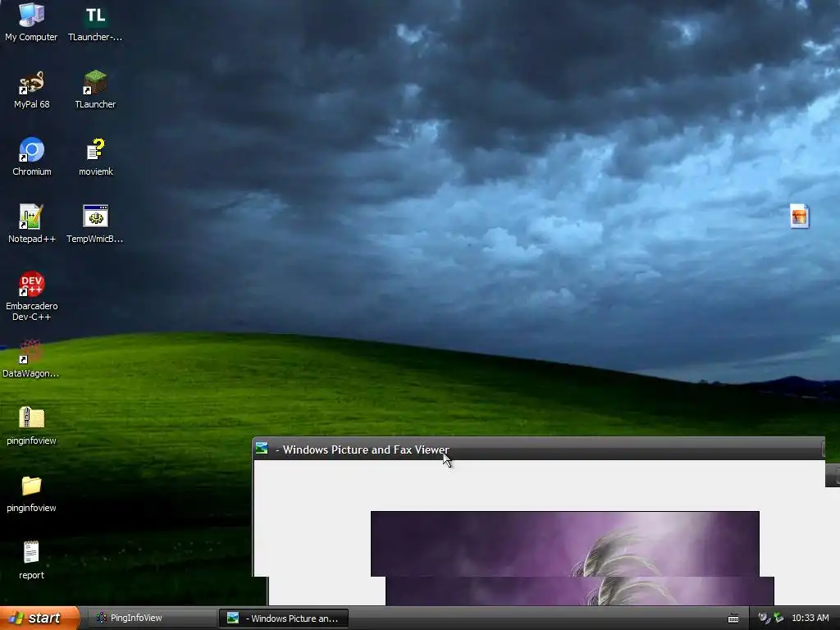
Task: Activate Windows Picture an... taskbar button
Action: 284,619
